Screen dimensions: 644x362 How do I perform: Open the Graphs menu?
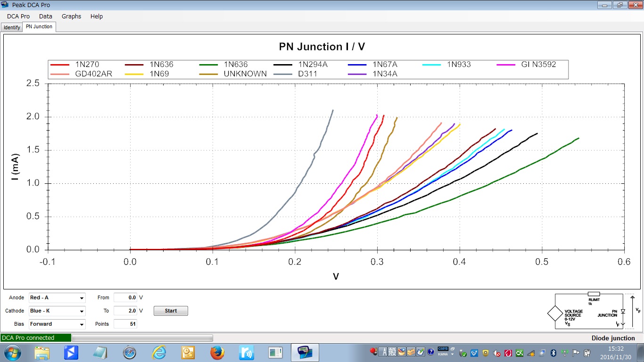[x=71, y=16]
